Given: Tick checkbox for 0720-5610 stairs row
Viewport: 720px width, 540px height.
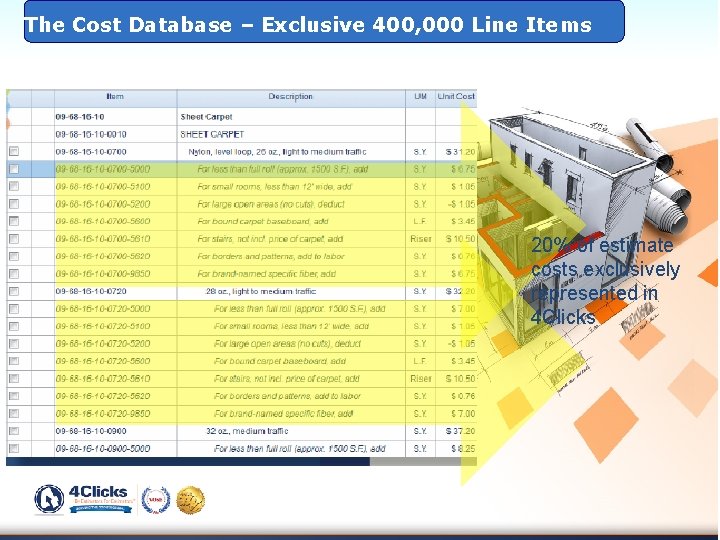Looking at the screenshot, I should [14, 378].
